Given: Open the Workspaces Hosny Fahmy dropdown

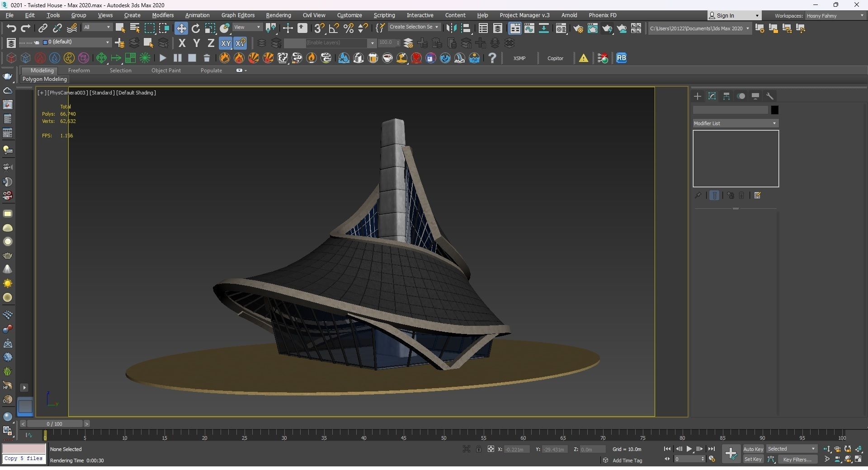Looking at the screenshot, I should [x=835, y=15].
